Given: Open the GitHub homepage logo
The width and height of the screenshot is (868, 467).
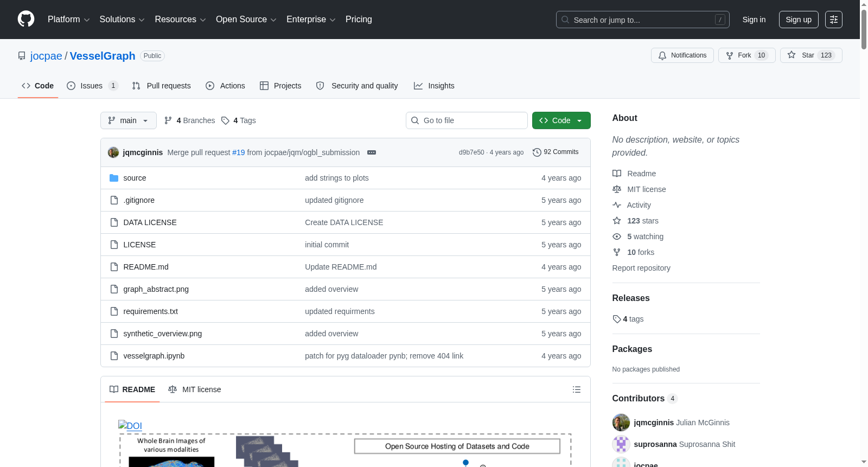Looking at the screenshot, I should click(26, 20).
